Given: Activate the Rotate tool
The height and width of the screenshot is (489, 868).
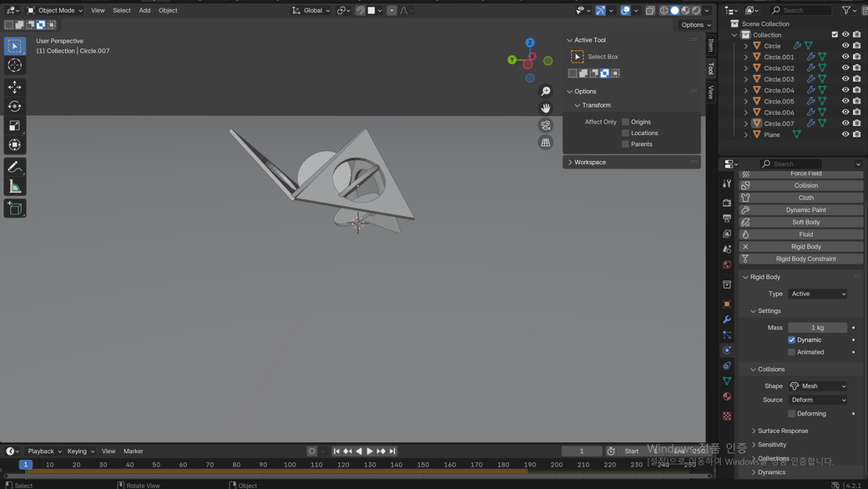Looking at the screenshot, I should tap(14, 106).
